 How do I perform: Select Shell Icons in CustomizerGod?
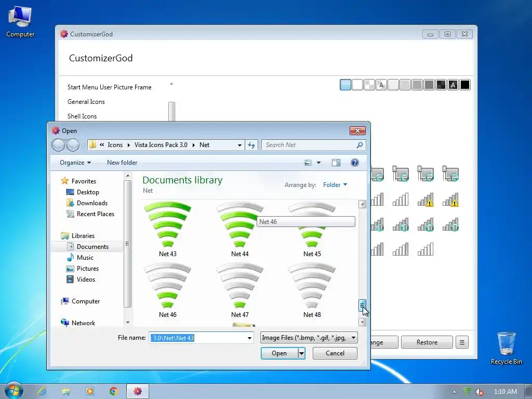82,116
